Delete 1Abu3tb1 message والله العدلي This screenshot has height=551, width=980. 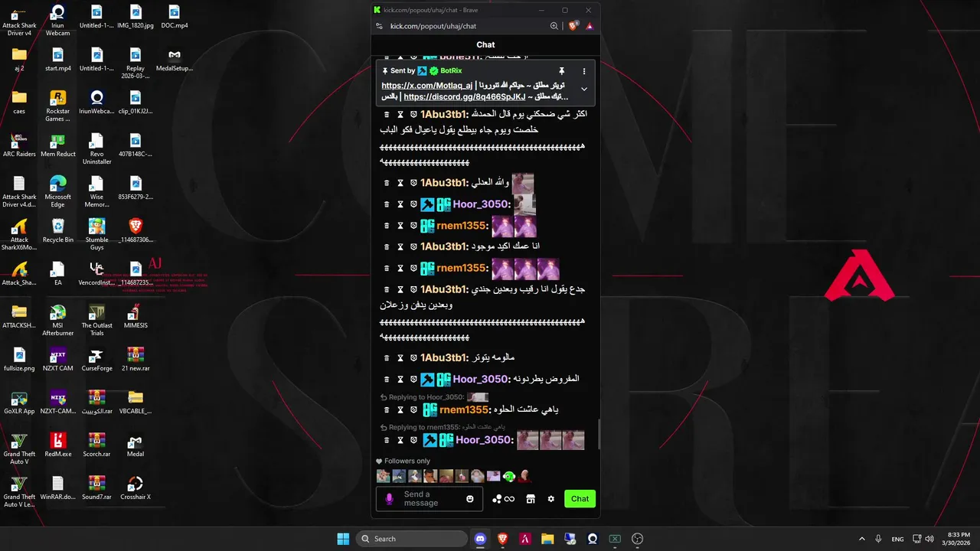[387, 183]
